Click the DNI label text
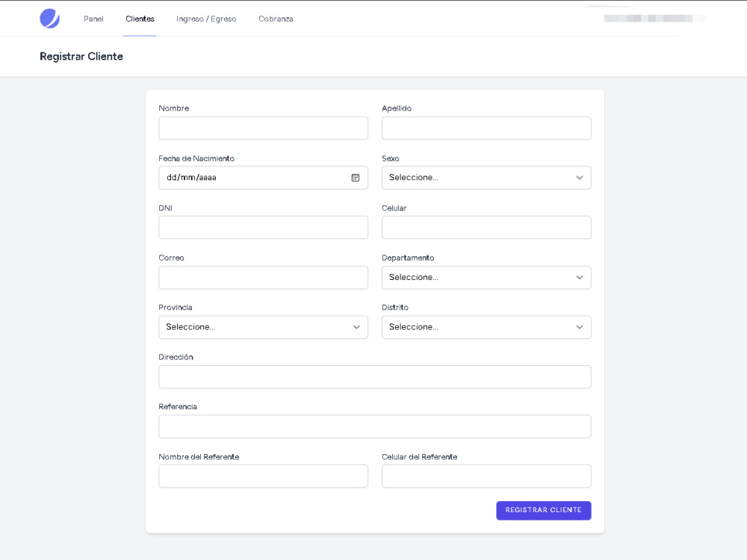 (165, 208)
